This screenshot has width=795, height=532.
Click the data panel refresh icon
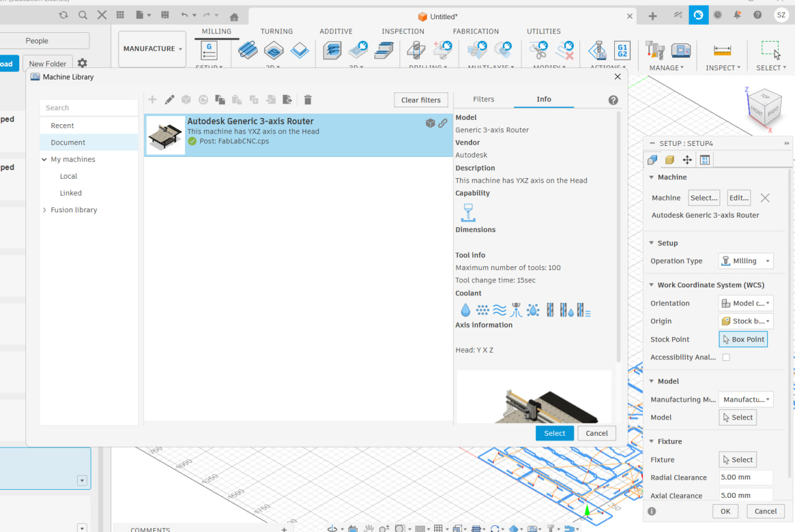tap(63, 16)
